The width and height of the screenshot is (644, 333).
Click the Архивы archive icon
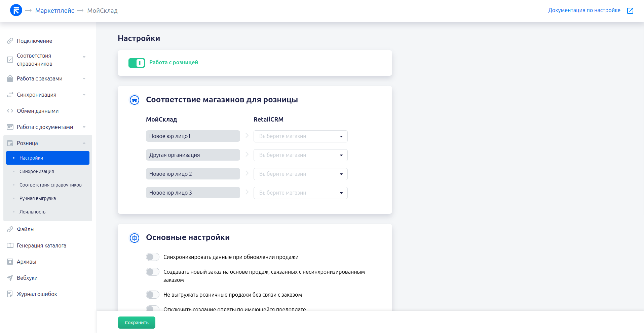coord(10,262)
